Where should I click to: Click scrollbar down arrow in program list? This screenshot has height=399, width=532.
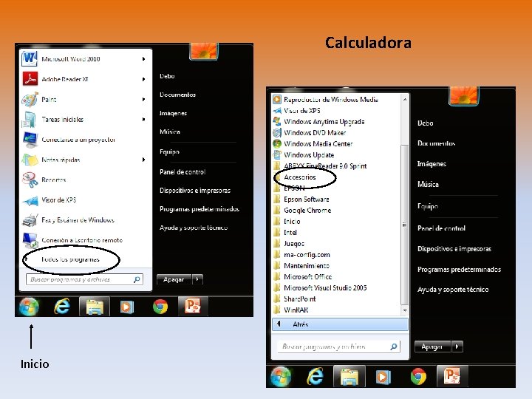(x=404, y=310)
